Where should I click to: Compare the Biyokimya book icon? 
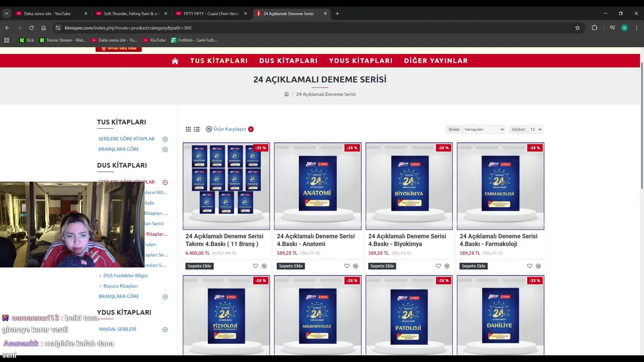coord(447,266)
